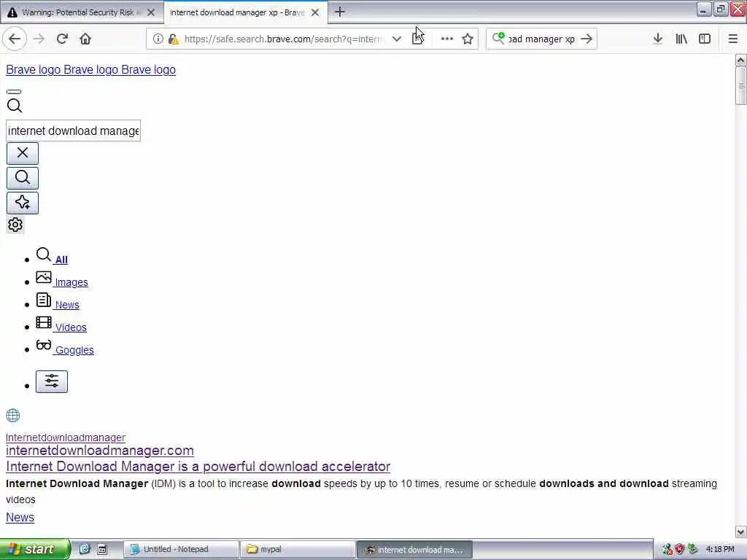This screenshot has height=560, width=747.
Task: Click the browser search box text
Action: pos(542,39)
